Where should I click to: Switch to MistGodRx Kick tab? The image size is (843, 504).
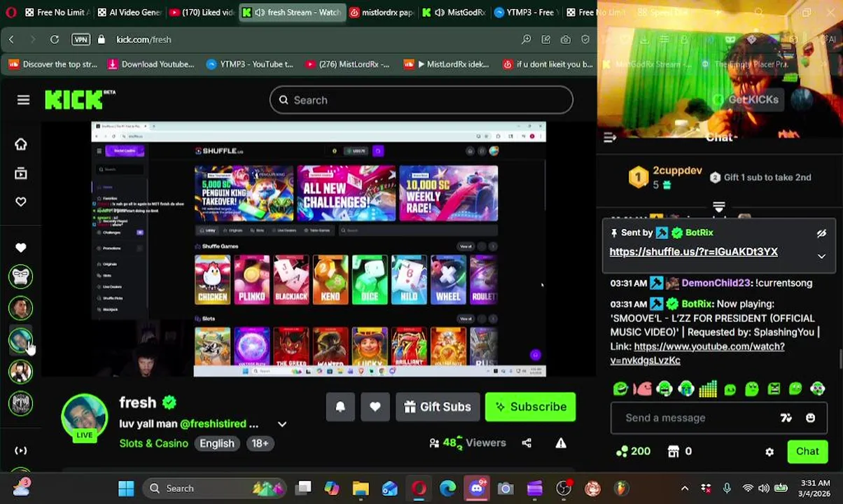453,12
